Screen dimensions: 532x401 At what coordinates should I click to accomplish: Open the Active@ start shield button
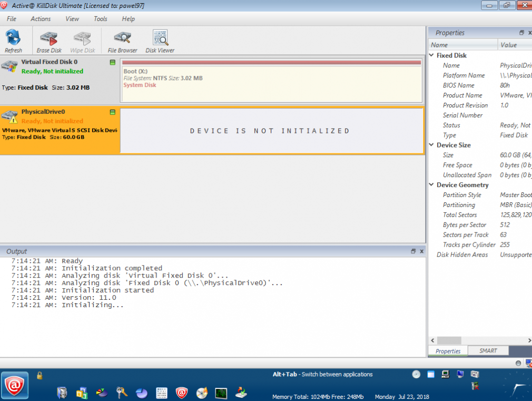pos(15,385)
